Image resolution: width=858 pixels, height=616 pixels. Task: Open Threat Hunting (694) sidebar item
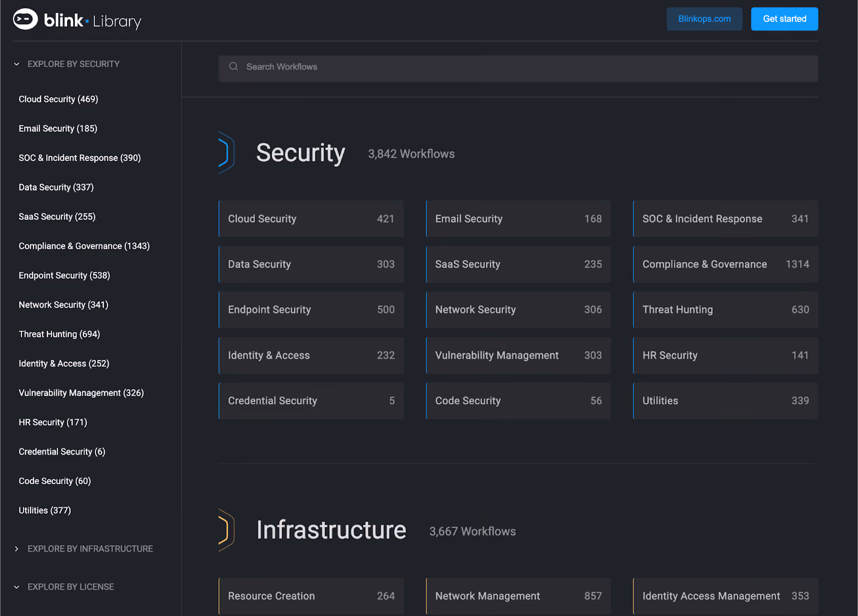click(x=60, y=335)
